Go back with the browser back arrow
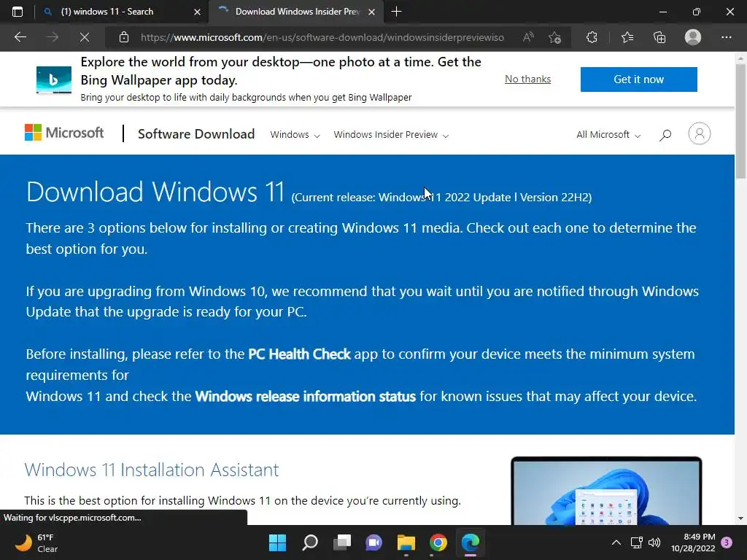747x560 pixels. pyautogui.click(x=20, y=37)
